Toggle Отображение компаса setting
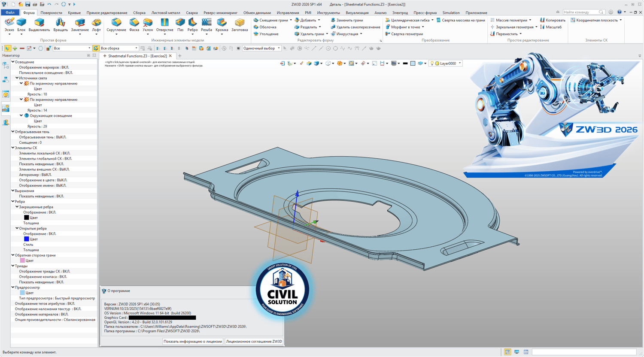The height and width of the screenshot is (357, 644). tap(43, 277)
